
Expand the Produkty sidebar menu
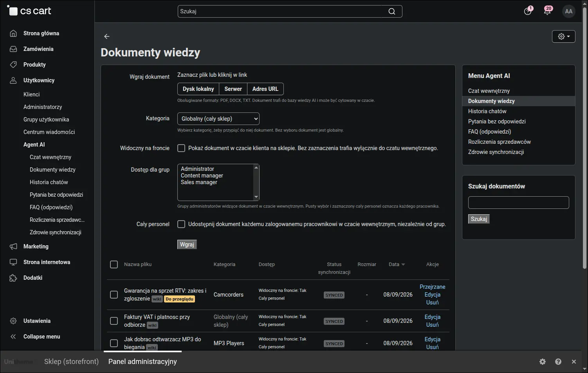coord(34,65)
